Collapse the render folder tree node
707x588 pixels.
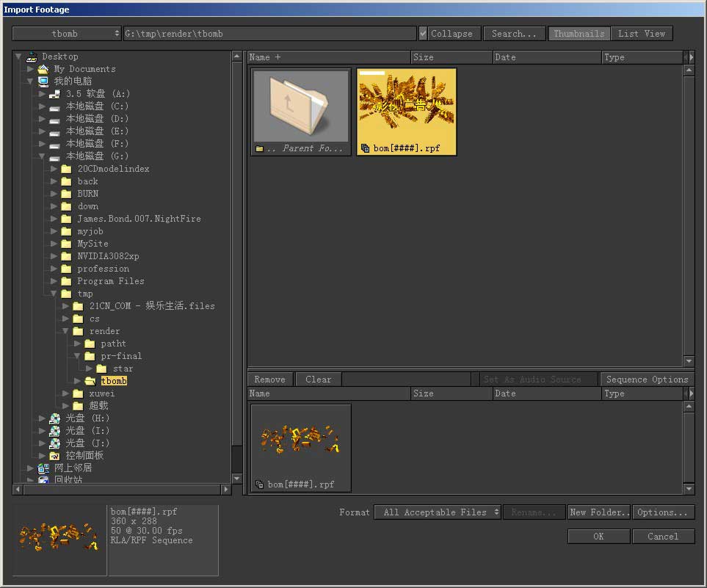click(x=66, y=331)
